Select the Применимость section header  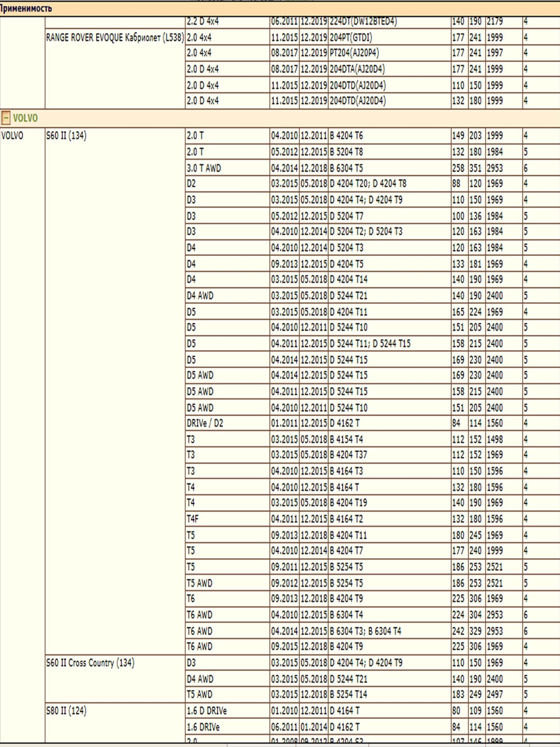pyautogui.click(x=26, y=8)
